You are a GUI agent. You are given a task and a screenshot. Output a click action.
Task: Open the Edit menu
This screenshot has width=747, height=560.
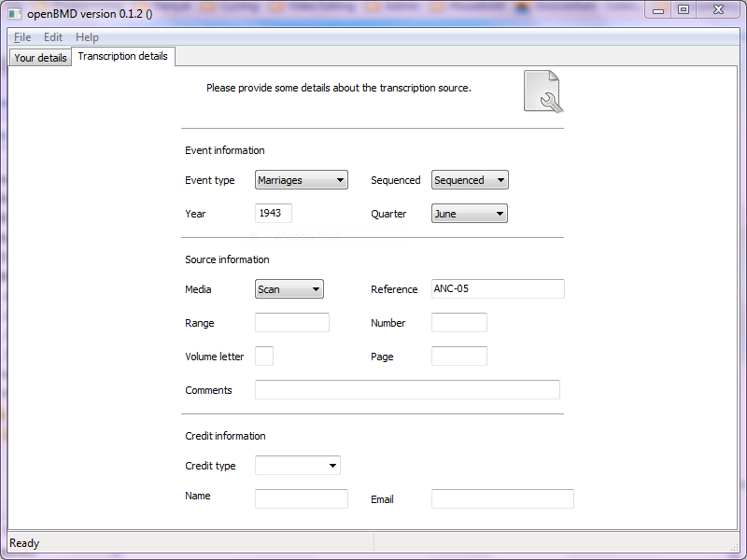53,37
